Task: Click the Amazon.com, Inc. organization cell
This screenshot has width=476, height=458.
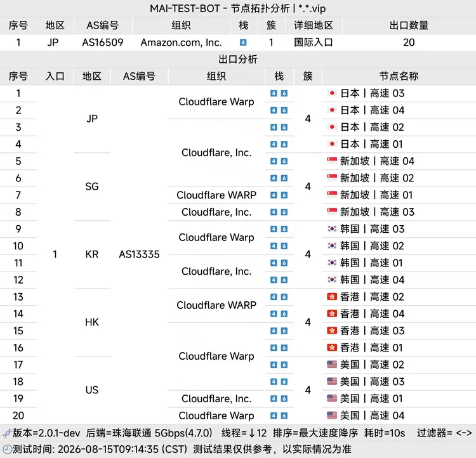Action: (182, 43)
